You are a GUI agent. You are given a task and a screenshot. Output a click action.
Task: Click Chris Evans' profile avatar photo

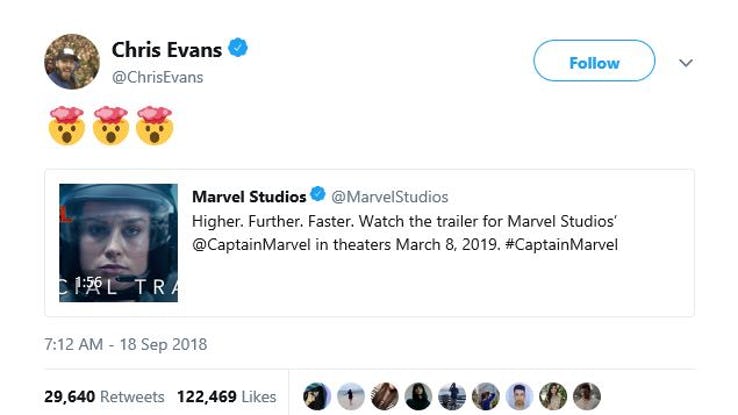(72, 61)
